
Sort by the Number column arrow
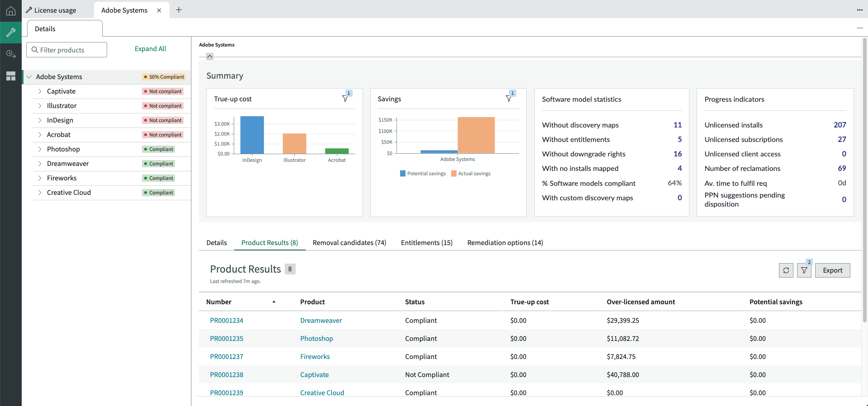pos(274,302)
